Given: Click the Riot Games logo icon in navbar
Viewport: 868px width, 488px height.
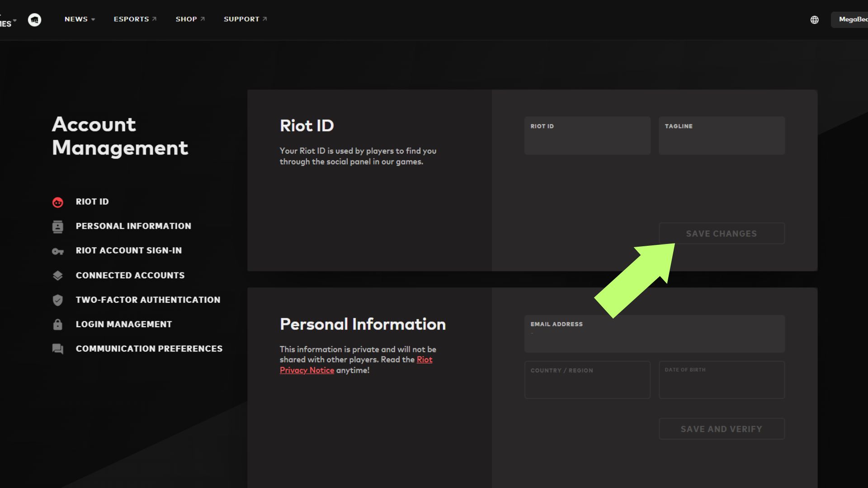Looking at the screenshot, I should (x=34, y=19).
